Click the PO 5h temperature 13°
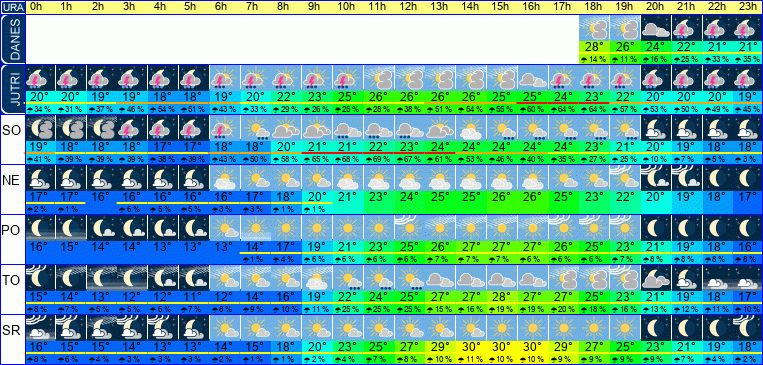 point(194,246)
